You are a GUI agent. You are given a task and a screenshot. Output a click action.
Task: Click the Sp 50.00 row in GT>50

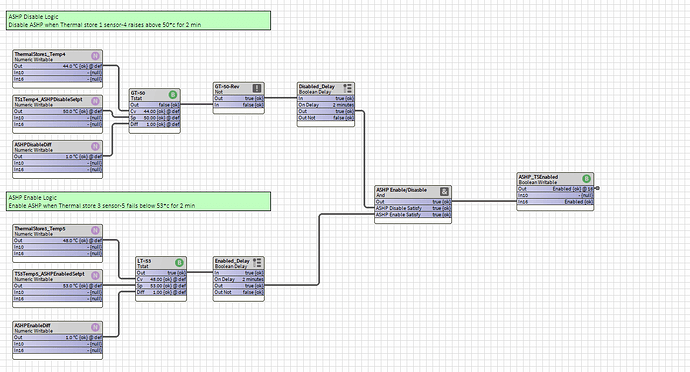[155, 118]
